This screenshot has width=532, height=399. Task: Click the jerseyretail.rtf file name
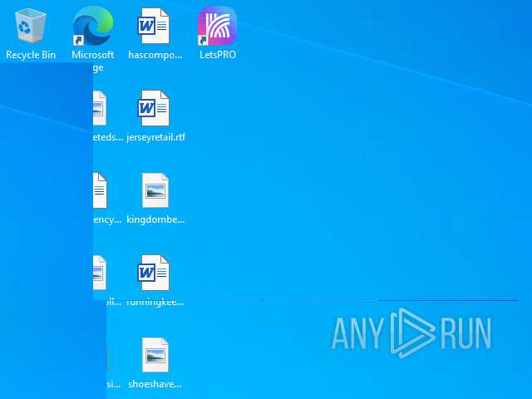155,137
